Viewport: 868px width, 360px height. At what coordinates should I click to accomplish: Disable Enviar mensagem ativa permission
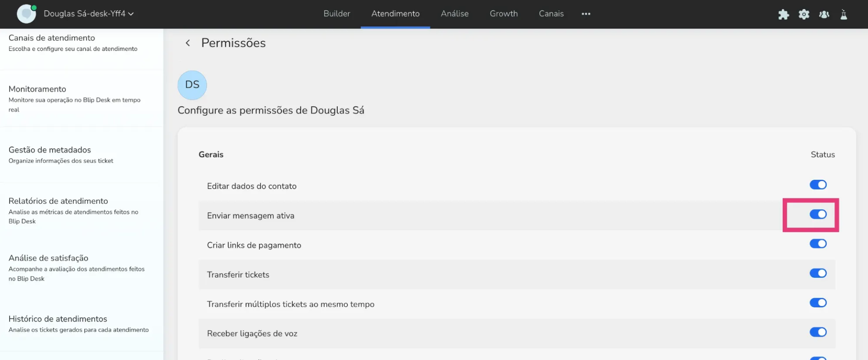(x=818, y=214)
